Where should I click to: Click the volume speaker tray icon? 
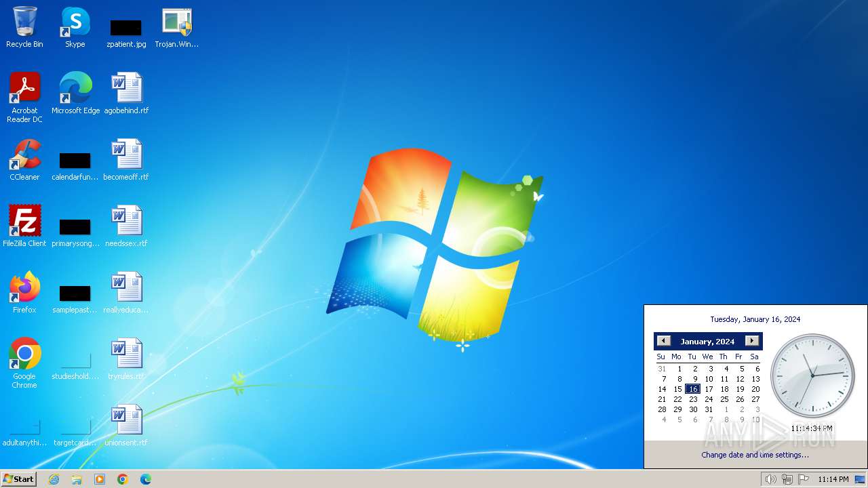(x=770, y=479)
